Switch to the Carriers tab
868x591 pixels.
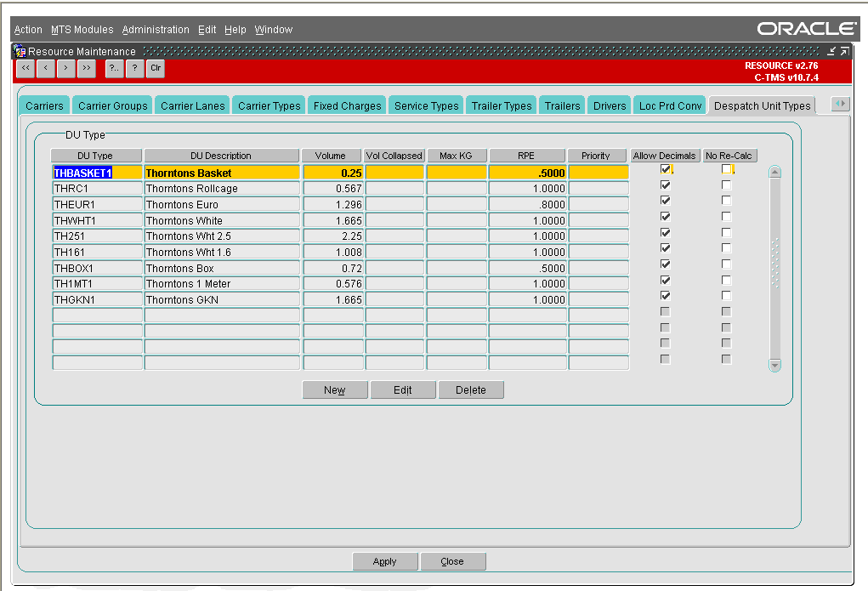click(44, 105)
